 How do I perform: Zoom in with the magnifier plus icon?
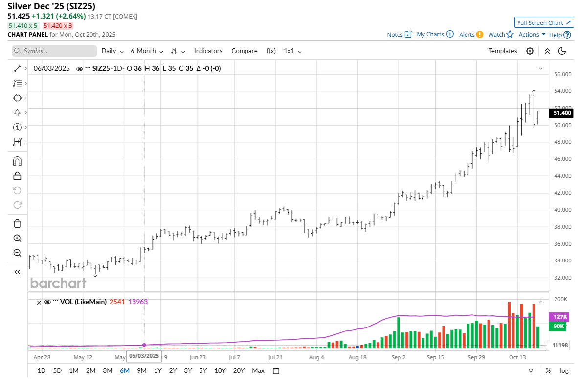coord(17,239)
